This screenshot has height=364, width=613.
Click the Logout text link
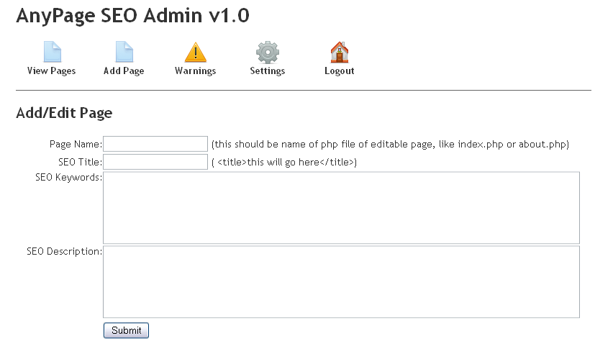340,71
